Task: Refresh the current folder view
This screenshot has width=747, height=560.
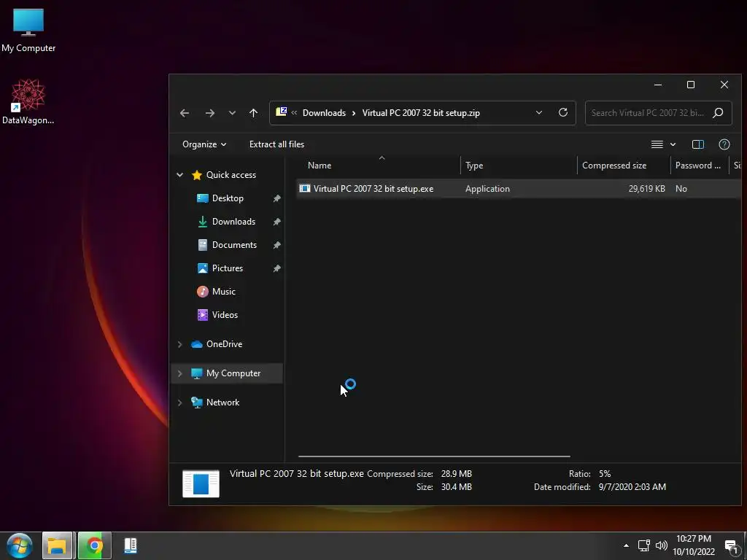Action: tap(563, 113)
